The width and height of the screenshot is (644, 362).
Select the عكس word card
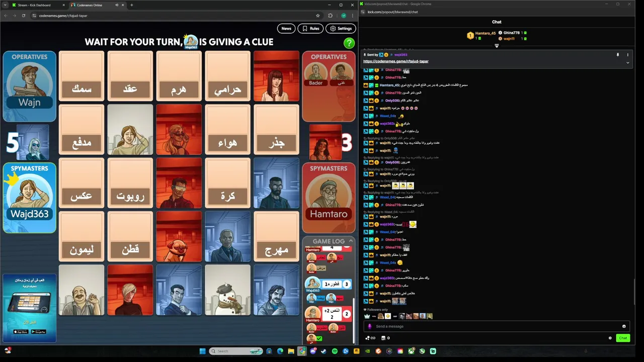tap(82, 183)
